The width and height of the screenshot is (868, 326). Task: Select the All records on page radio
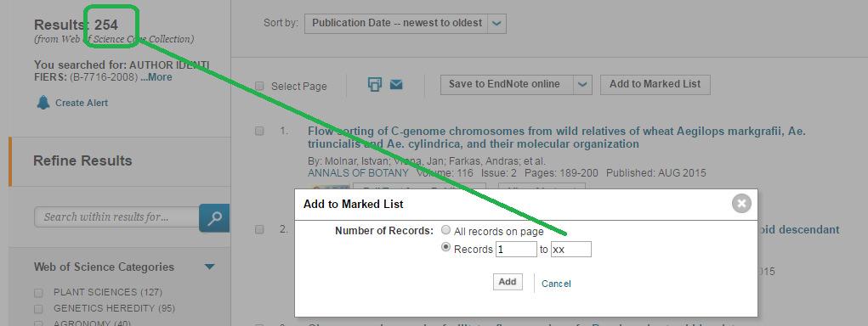[446, 230]
